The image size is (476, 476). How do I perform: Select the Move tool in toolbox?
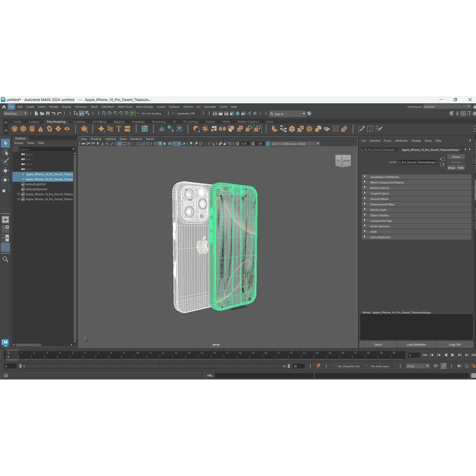point(5,171)
